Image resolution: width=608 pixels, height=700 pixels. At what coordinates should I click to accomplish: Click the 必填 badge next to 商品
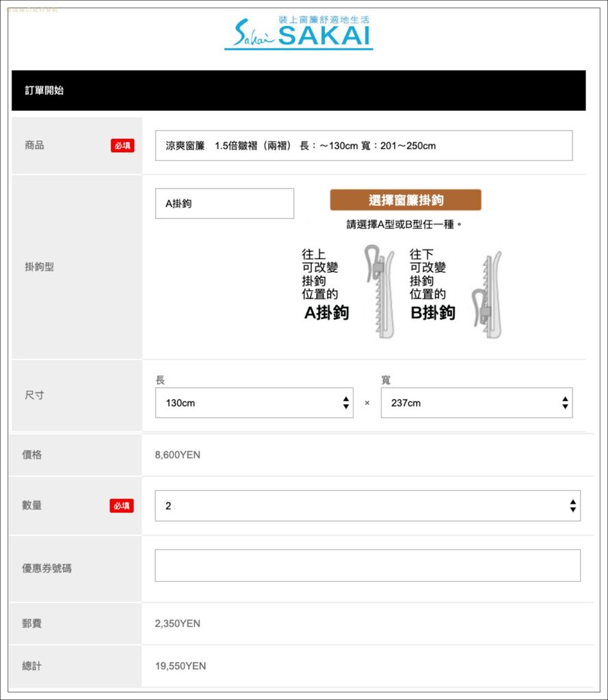(122, 146)
